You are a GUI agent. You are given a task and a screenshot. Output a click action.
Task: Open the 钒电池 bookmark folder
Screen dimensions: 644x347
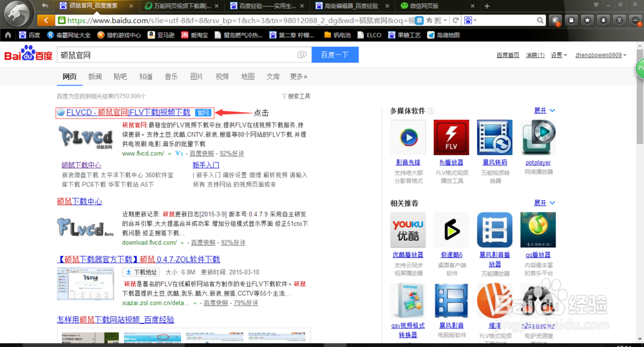pos(337,35)
